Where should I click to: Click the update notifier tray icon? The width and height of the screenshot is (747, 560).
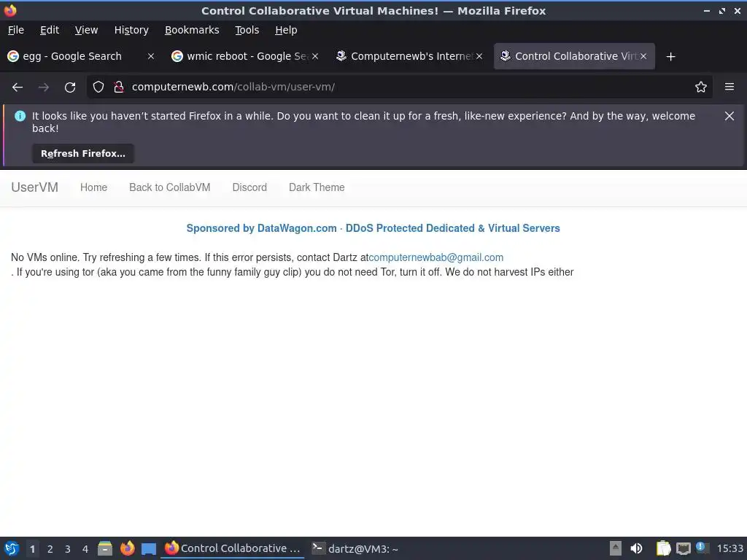[x=701, y=547]
